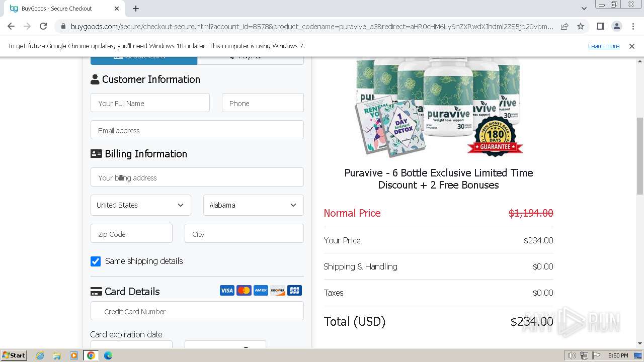
Task: Click the 180 days guarantee badge
Action: [x=495, y=136]
